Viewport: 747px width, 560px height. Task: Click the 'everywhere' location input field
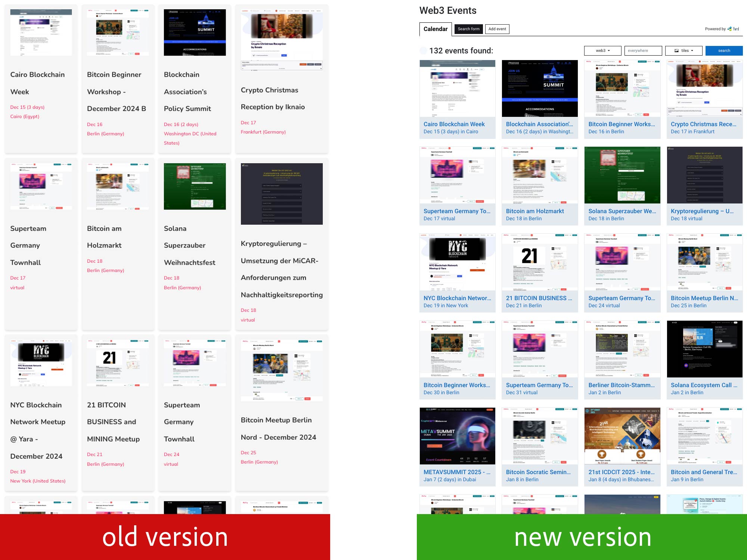click(x=643, y=51)
